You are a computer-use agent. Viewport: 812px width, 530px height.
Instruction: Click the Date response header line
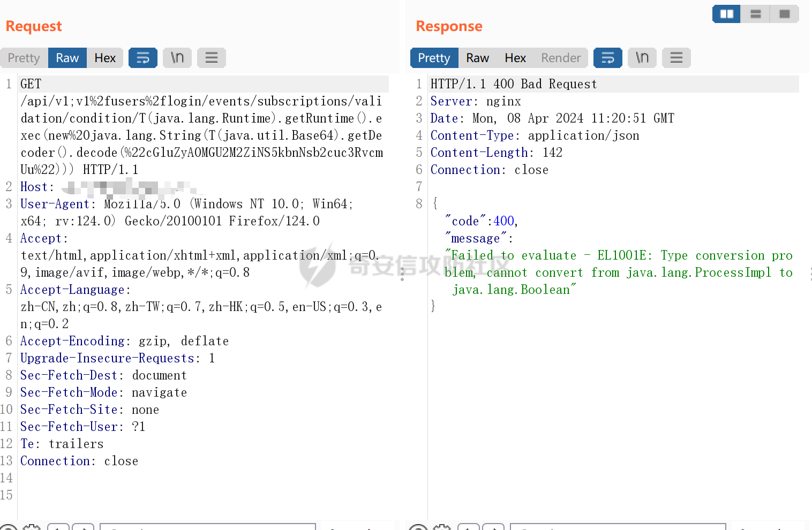tap(552, 118)
